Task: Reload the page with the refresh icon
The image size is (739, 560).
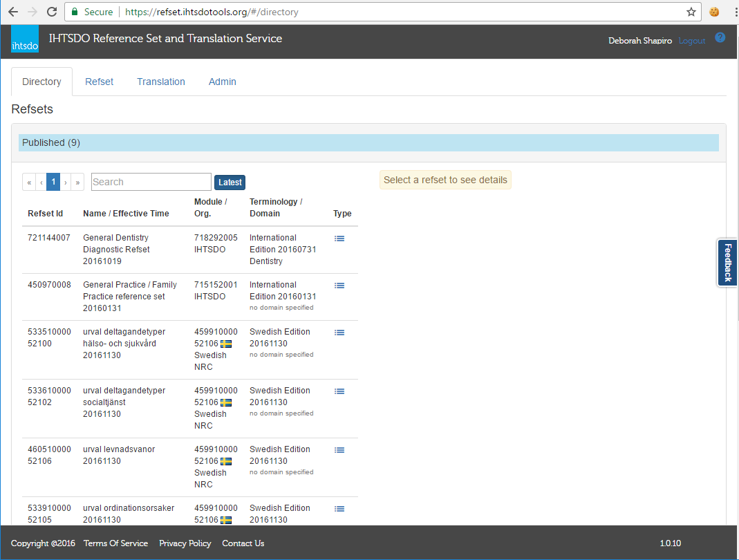Action: coord(52,12)
